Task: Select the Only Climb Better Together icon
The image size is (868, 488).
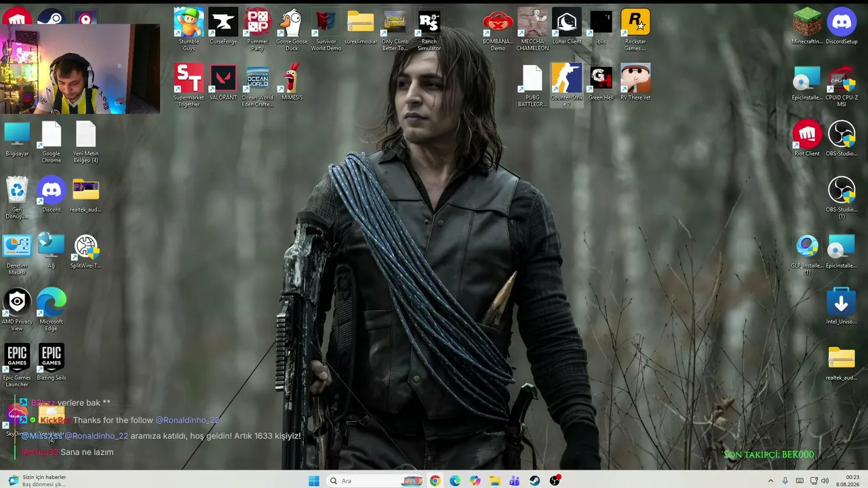Action: tap(395, 30)
